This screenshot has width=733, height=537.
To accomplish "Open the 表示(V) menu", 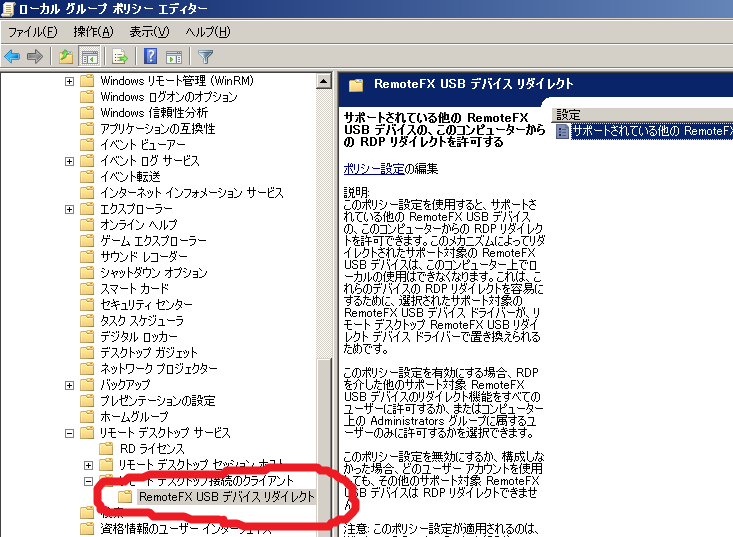I will (149, 32).
